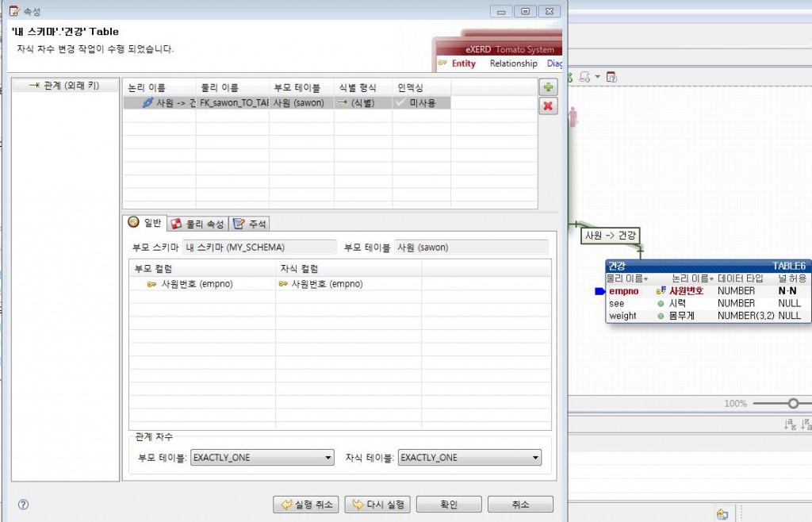812x522 pixels.
Task: Adjust the diagram zoom slider handle
Action: click(793, 404)
